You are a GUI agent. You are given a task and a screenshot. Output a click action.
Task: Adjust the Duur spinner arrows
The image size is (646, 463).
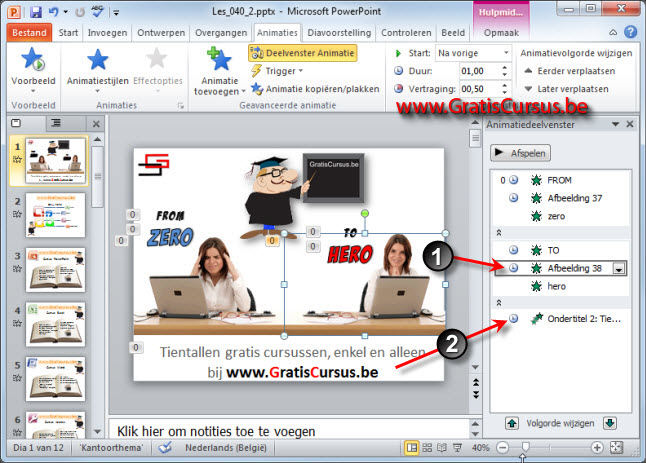[x=505, y=71]
